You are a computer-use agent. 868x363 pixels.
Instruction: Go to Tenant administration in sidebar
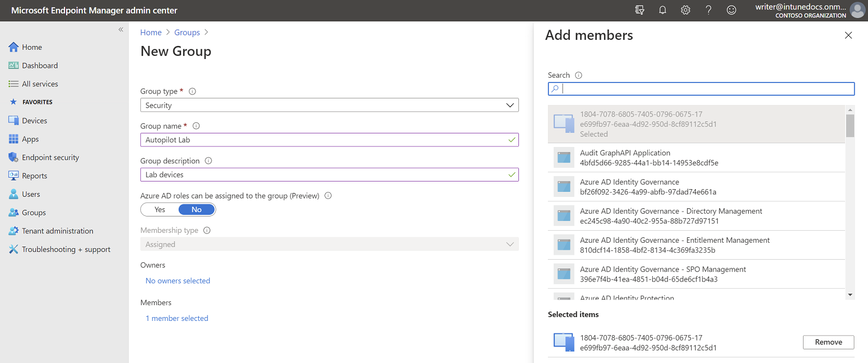[x=57, y=231]
